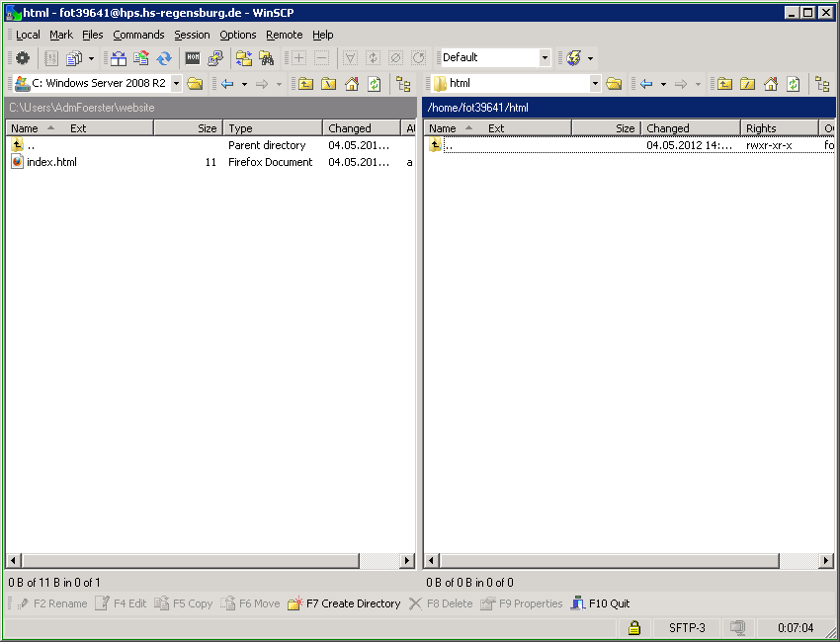Click local panel horizontal scrollbar right arrow
Image resolution: width=840 pixels, height=642 pixels.
pos(407,561)
